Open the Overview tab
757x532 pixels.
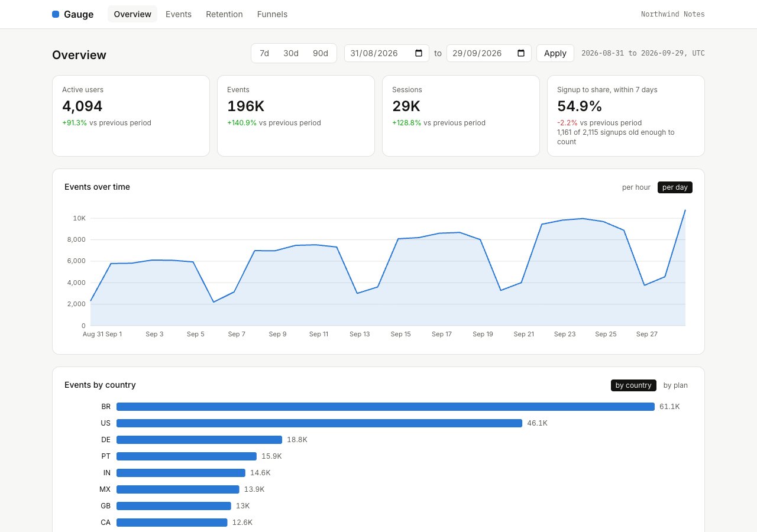132,14
